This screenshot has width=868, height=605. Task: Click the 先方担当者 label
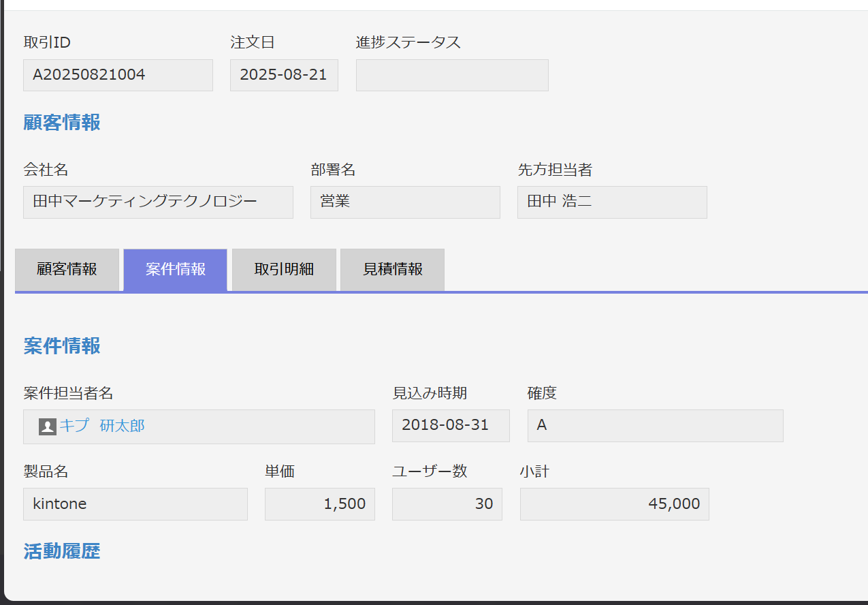(555, 170)
